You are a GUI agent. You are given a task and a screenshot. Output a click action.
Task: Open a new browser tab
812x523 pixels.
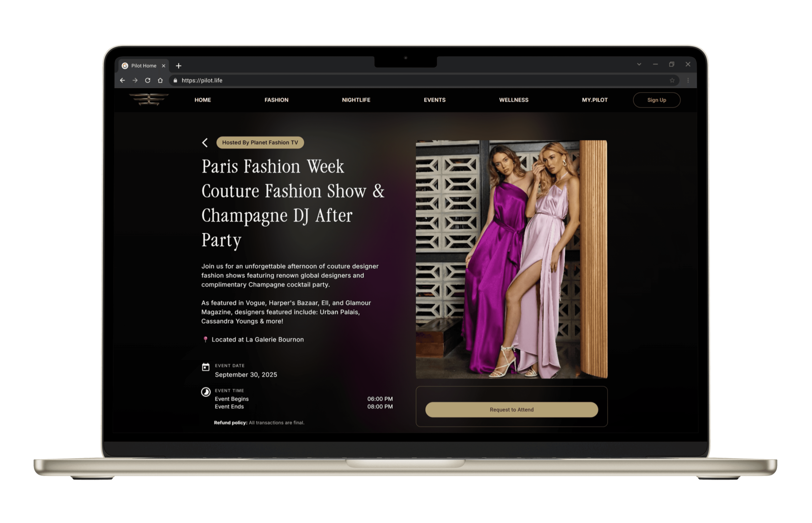click(179, 66)
